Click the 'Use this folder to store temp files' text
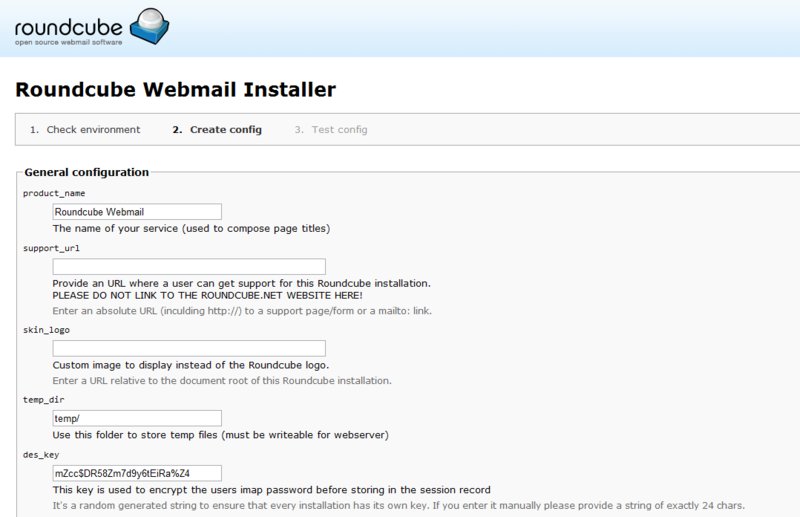 click(x=220, y=435)
